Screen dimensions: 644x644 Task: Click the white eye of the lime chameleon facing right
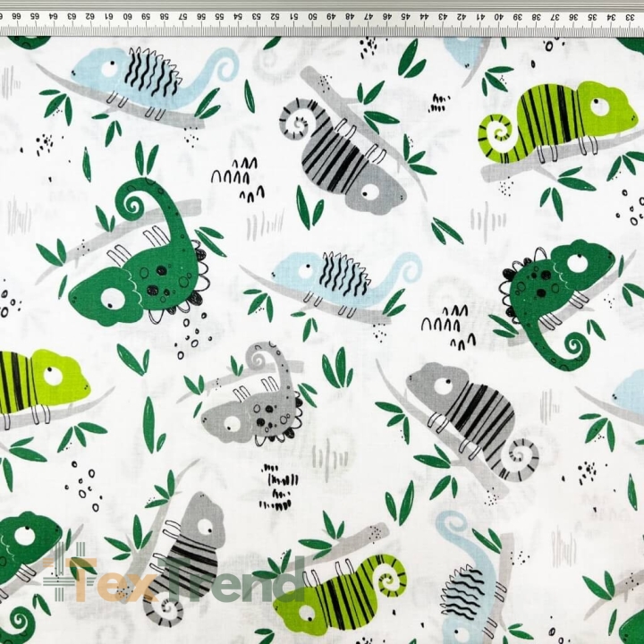click(597, 107)
